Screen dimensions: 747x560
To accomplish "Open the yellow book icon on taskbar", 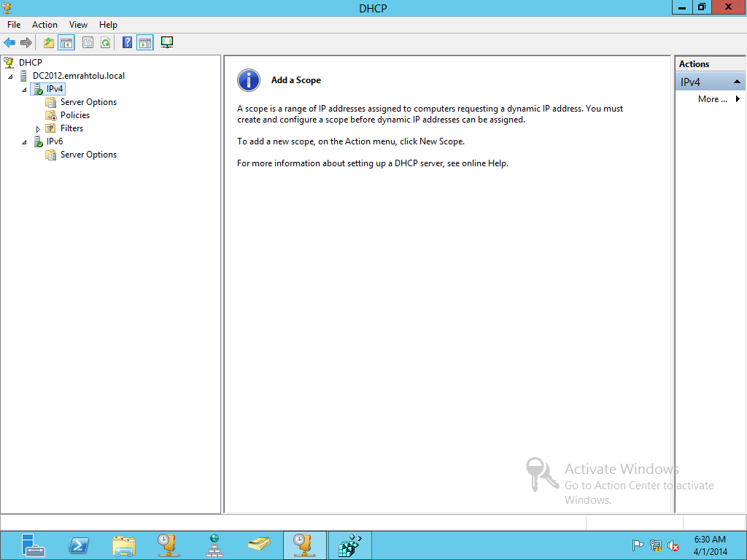I will point(260,544).
